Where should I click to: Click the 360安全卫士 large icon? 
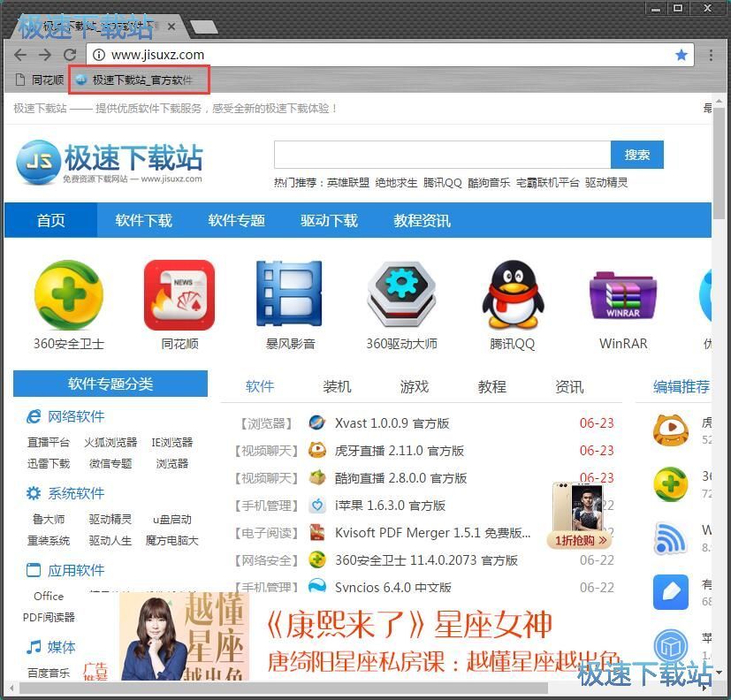69,295
